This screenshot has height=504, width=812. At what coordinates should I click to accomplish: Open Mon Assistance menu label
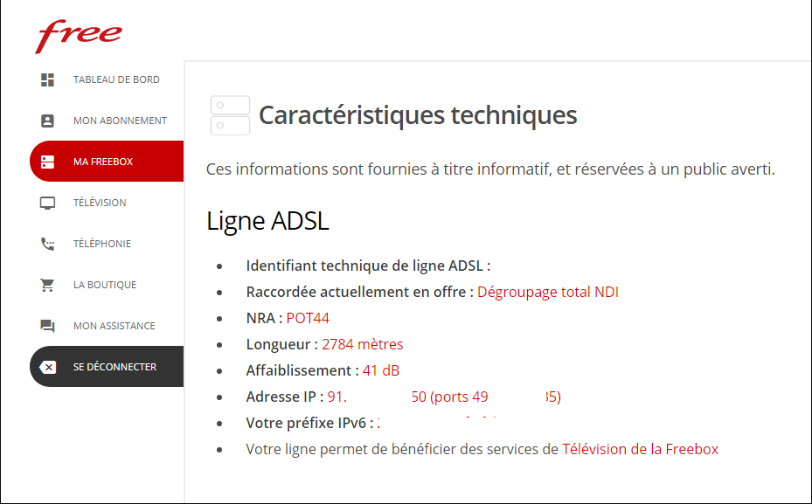(x=115, y=326)
